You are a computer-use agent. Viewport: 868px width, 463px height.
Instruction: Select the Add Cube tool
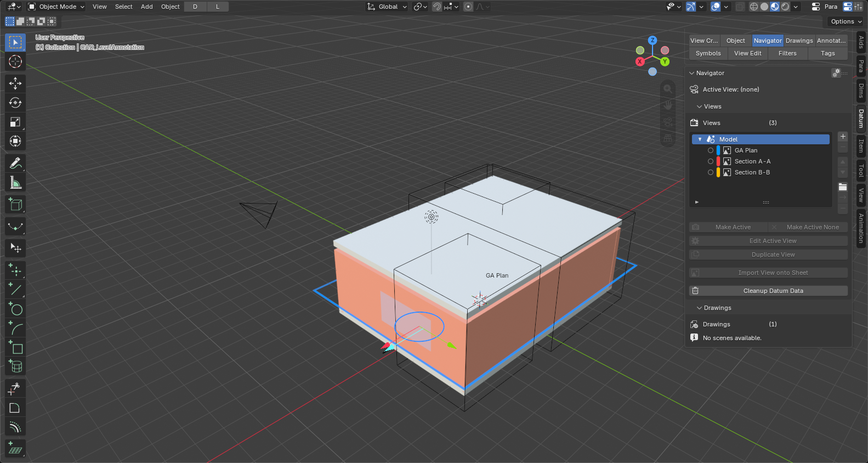point(15,204)
